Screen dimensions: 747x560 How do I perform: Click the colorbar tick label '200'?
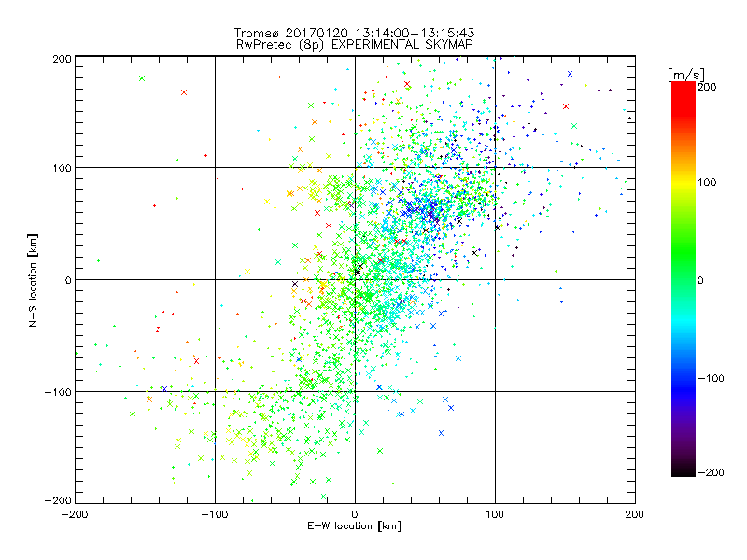pos(707,87)
